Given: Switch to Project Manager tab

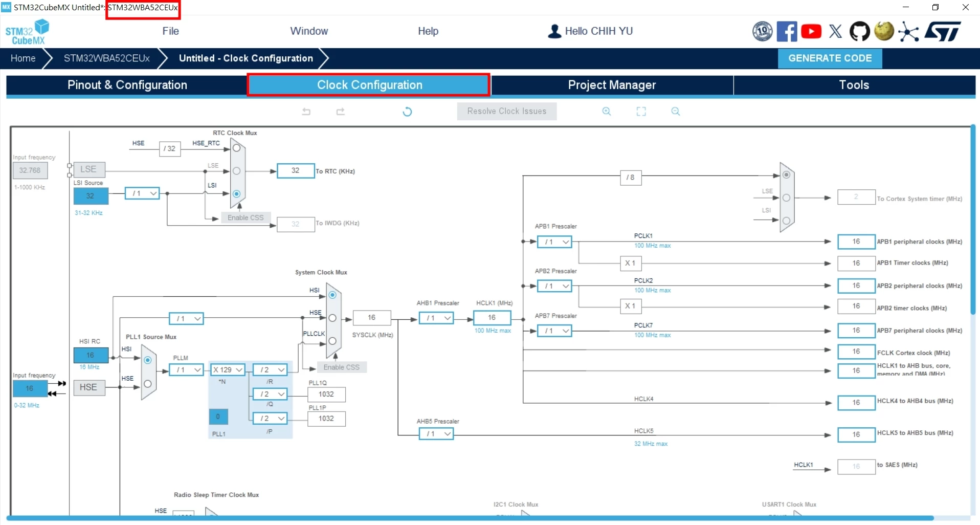Looking at the screenshot, I should click(x=612, y=85).
